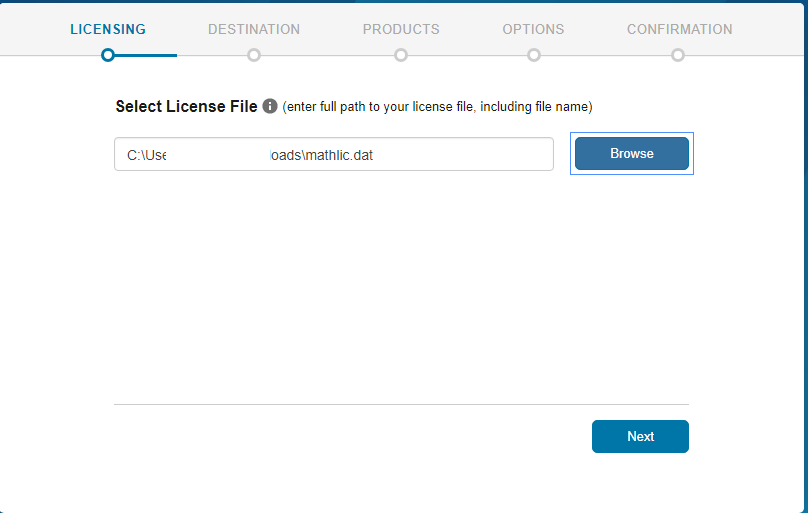Open the DESTINATION step tab
Image resolution: width=808 pixels, height=513 pixels.
click(254, 29)
